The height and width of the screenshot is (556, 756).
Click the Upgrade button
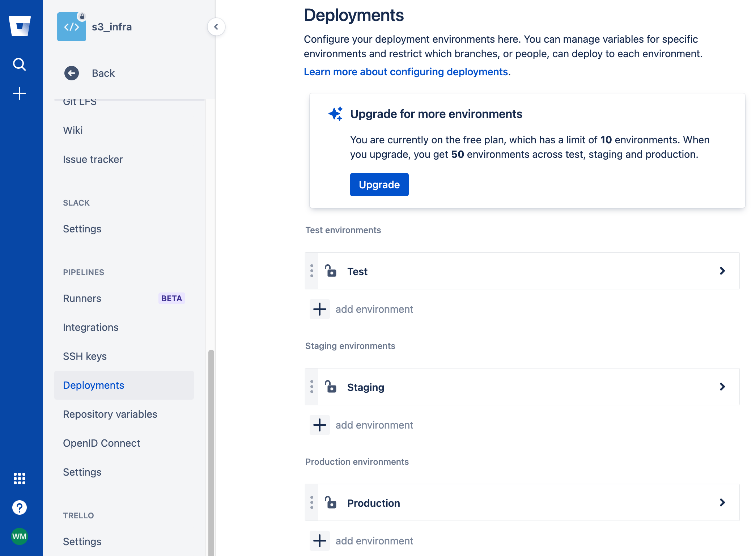(379, 184)
